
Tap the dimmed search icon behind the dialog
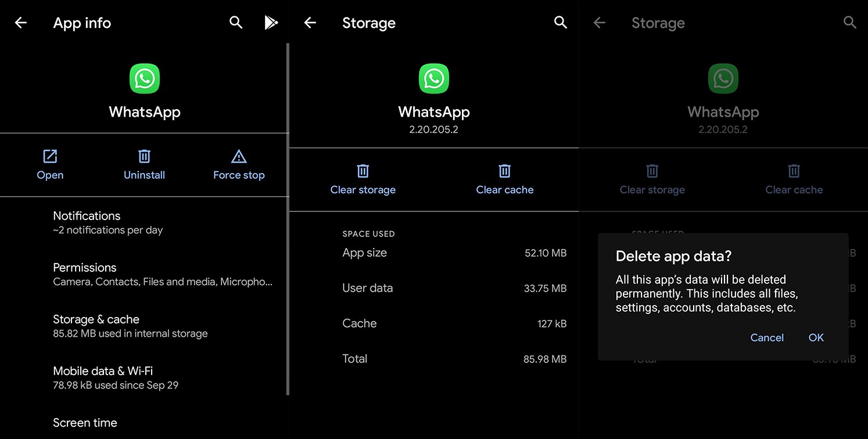850,23
